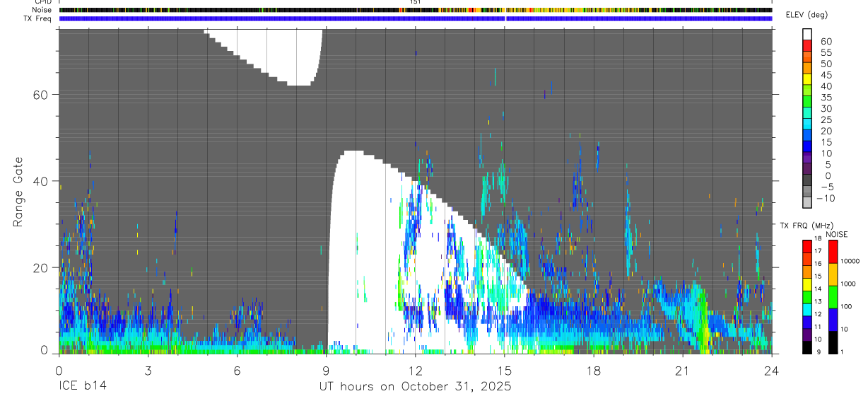Click the blue TX Freq strip above the plot
The image size is (868, 401).
click(416, 18)
